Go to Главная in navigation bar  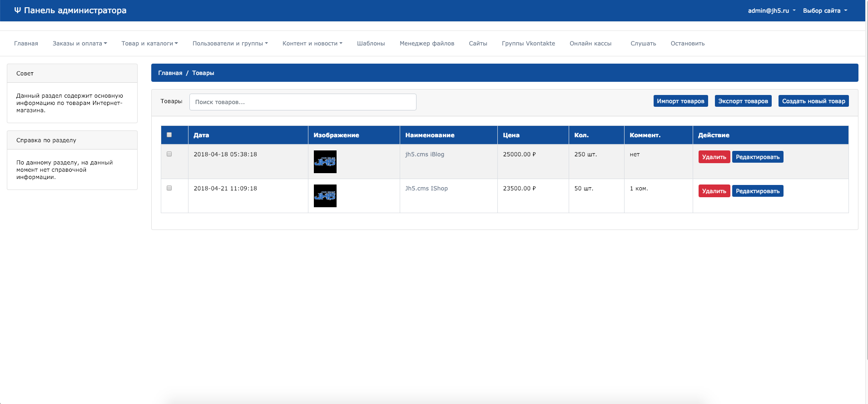[26, 44]
